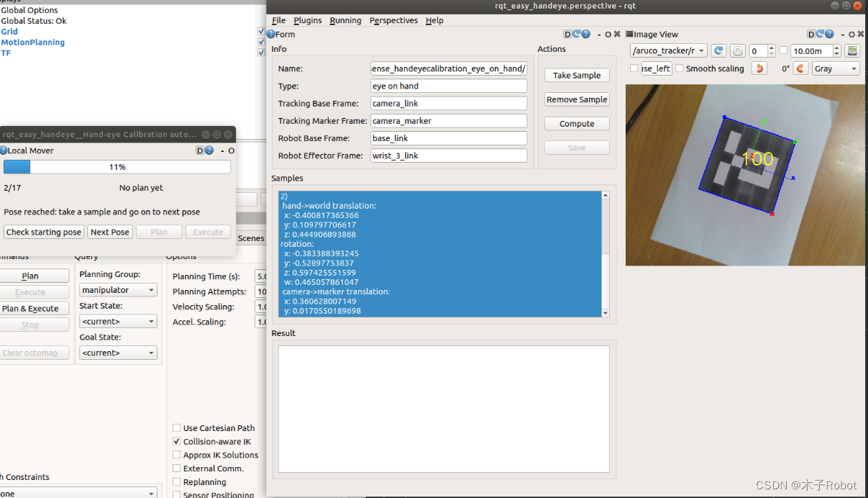Screen dimensions: 868x498
Task: Open the Plugins menu
Action: click(308, 20)
